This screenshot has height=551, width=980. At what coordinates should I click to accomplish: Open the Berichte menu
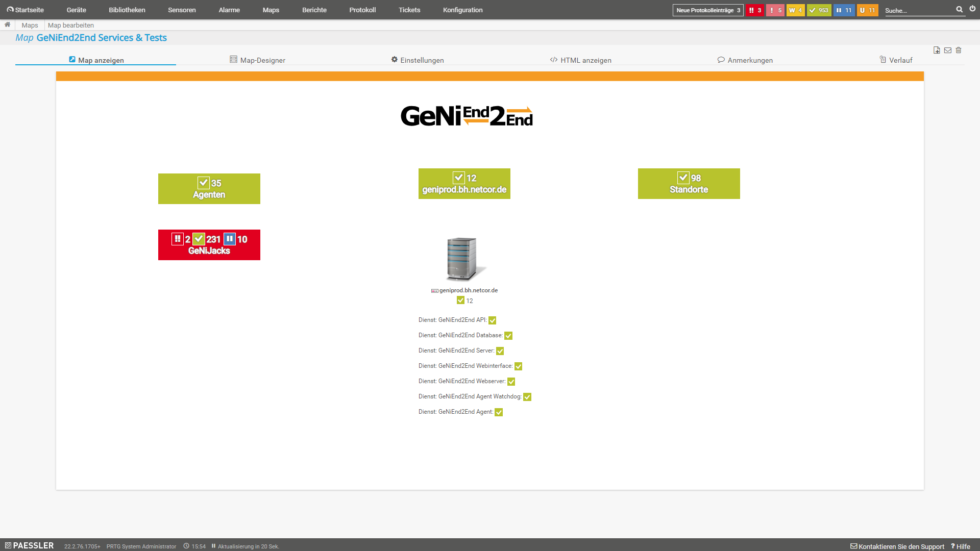click(314, 10)
